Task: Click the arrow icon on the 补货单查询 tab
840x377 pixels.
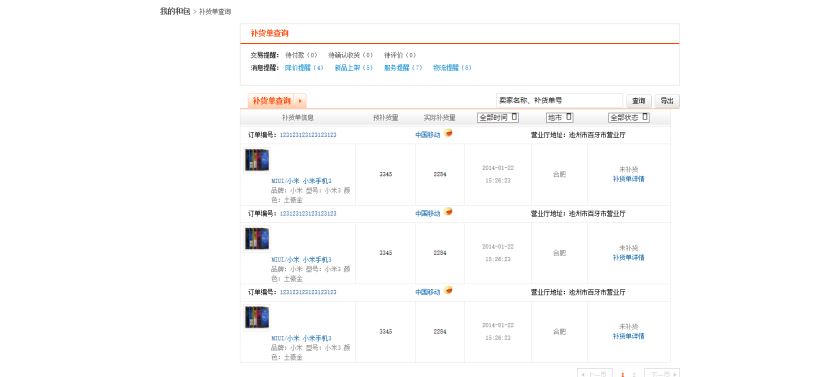Action: (300, 101)
